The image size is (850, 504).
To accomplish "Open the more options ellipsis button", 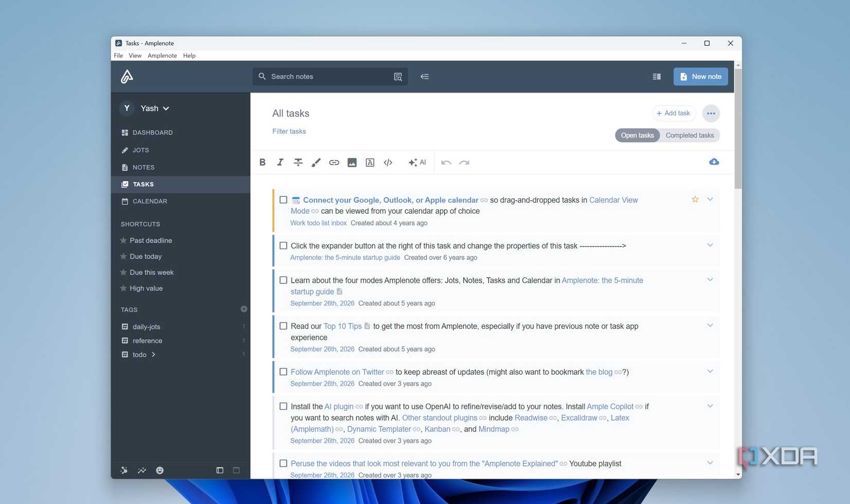I will click(711, 113).
